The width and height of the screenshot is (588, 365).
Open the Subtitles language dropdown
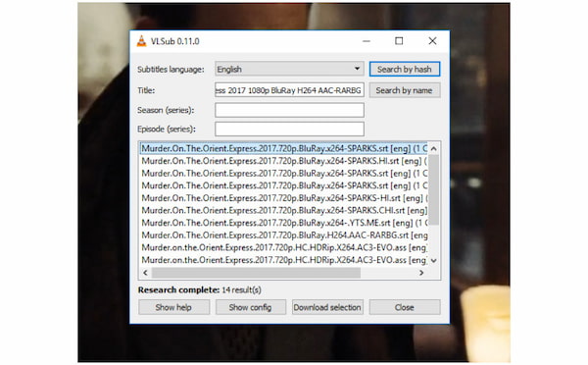tap(289, 69)
